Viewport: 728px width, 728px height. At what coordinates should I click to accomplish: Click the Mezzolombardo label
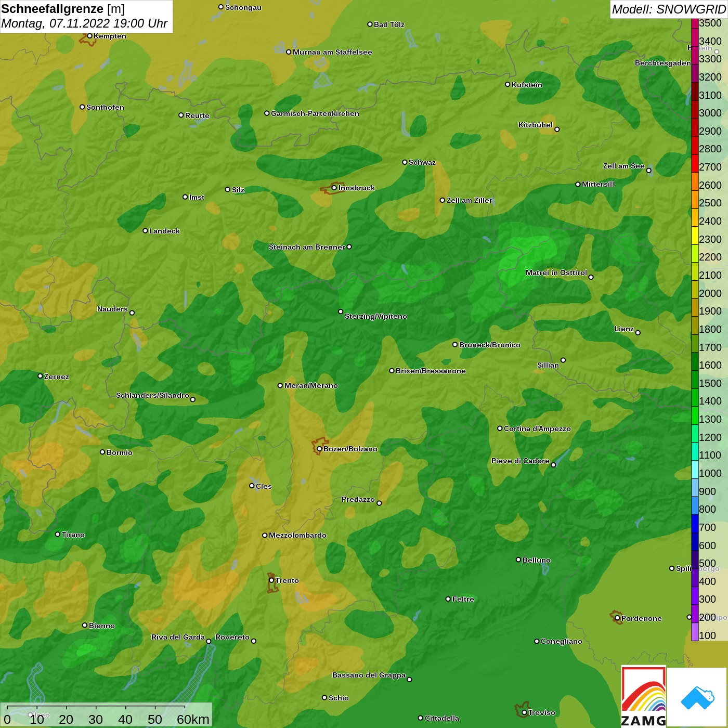pos(297,535)
